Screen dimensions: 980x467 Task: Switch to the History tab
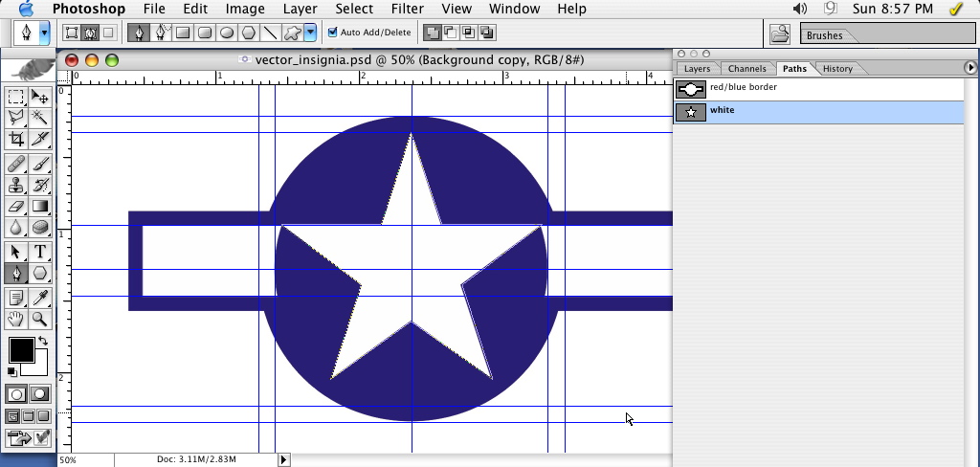pyautogui.click(x=837, y=69)
